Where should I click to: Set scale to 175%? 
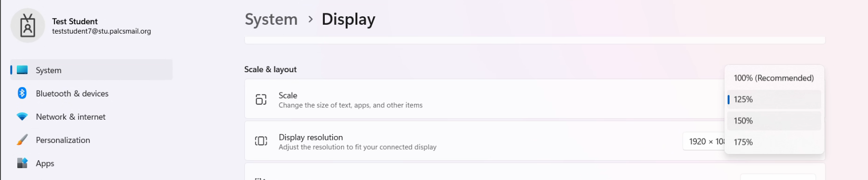point(774,142)
